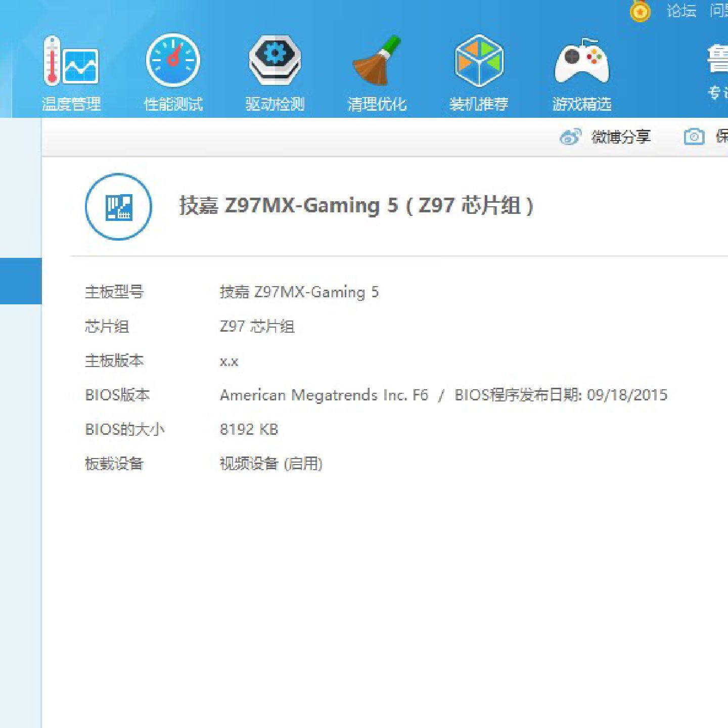Click the gold medal icon in the top bar
This screenshot has width=728, height=728.
640,12
